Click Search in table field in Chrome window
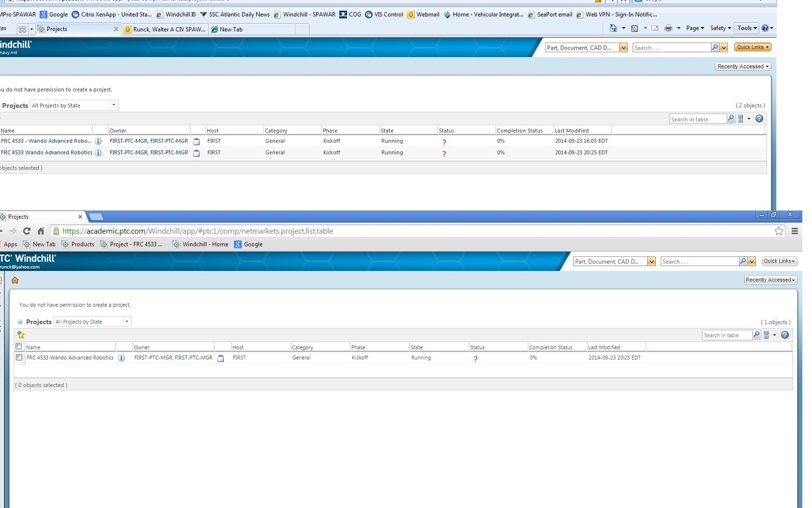 (726, 335)
